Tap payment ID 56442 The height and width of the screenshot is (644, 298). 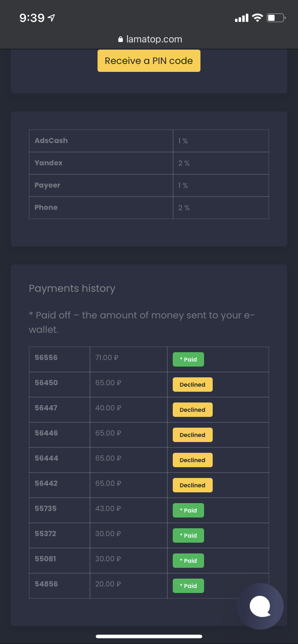pos(46,483)
